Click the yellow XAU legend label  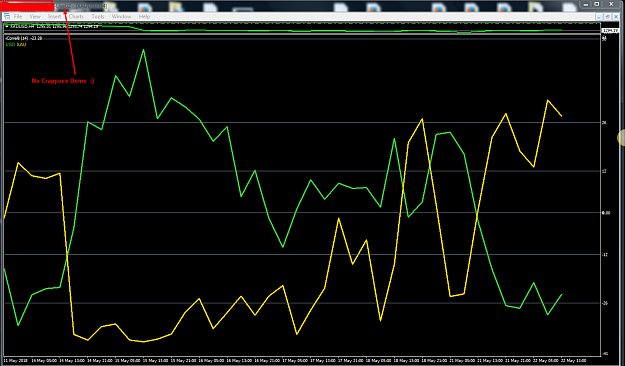point(21,44)
